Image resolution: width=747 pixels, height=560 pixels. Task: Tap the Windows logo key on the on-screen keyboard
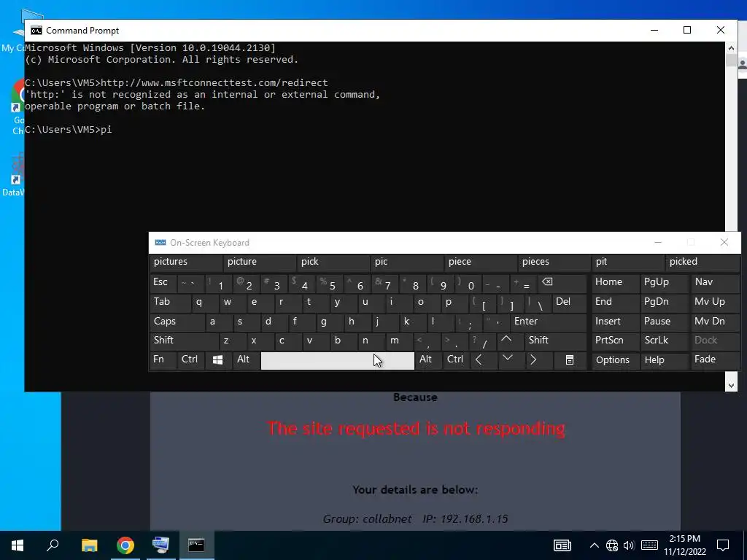[x=217, y=360]
